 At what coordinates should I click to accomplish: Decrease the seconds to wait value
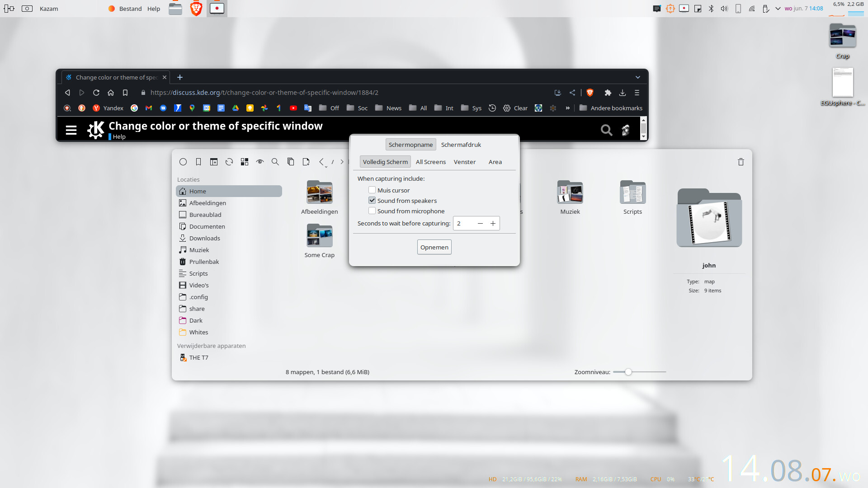tap(480, 224)
